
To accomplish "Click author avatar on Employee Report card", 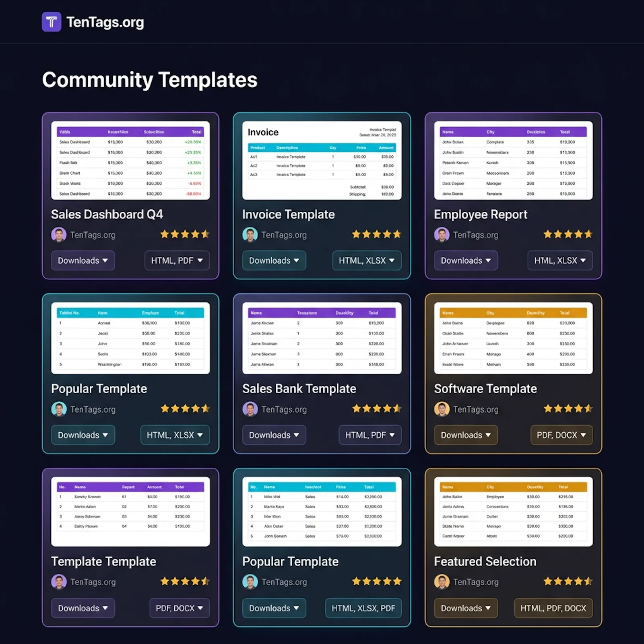I will [442, 235].
